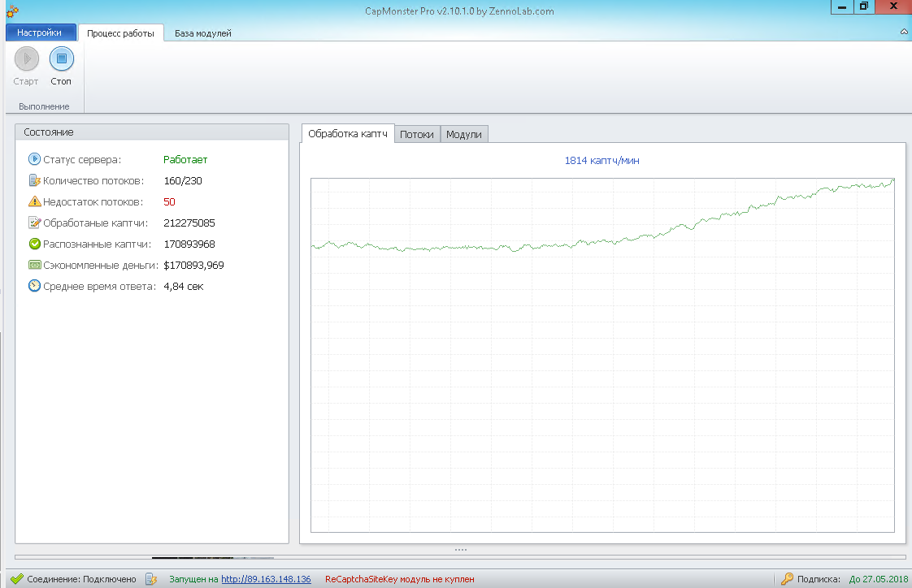The width and height of the screenshot is (912, 588).
Task: Click the thread shortage warning icon
Action: point(34,201)
